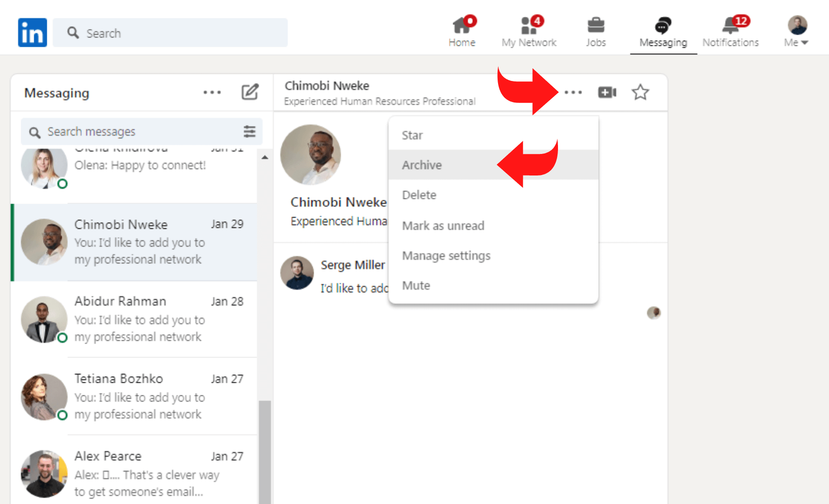
Task: Click the conversation list scrollbar thumb
Action: 265,452
